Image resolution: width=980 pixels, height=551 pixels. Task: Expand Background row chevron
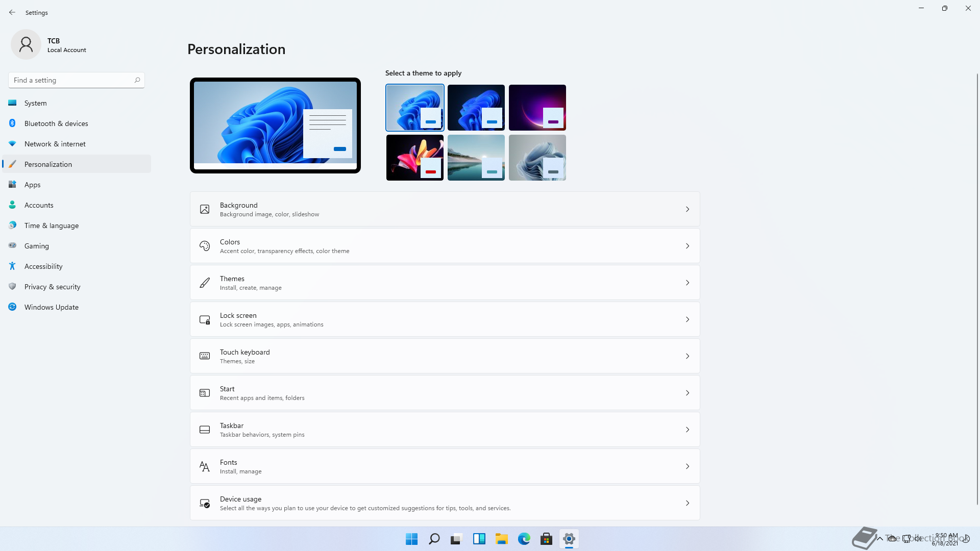point(688,209)
